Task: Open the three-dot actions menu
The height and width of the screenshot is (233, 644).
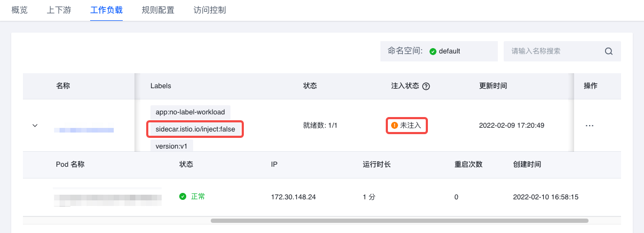Action: [x=590, y=126]
